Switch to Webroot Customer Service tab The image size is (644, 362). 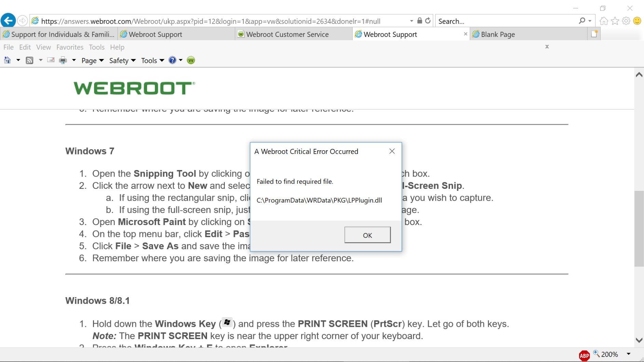coord(294,34)
